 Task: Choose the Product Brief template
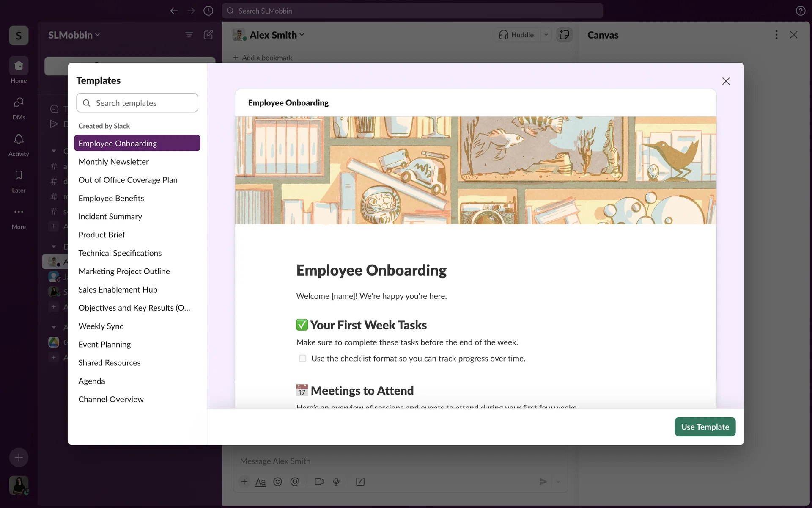point(101,235)
